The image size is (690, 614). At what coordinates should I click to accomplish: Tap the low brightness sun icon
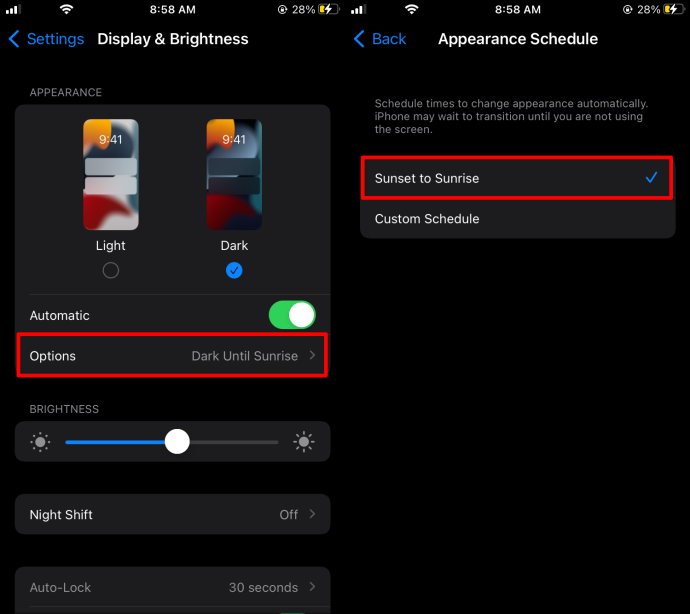pyautogui.click(x=40, y=442)
